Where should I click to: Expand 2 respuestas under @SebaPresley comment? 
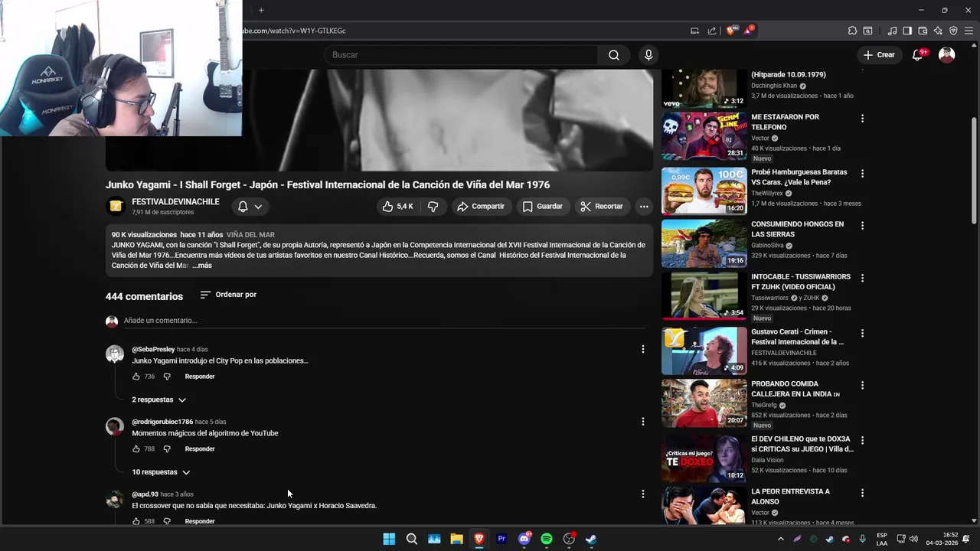tap(159, 399)
